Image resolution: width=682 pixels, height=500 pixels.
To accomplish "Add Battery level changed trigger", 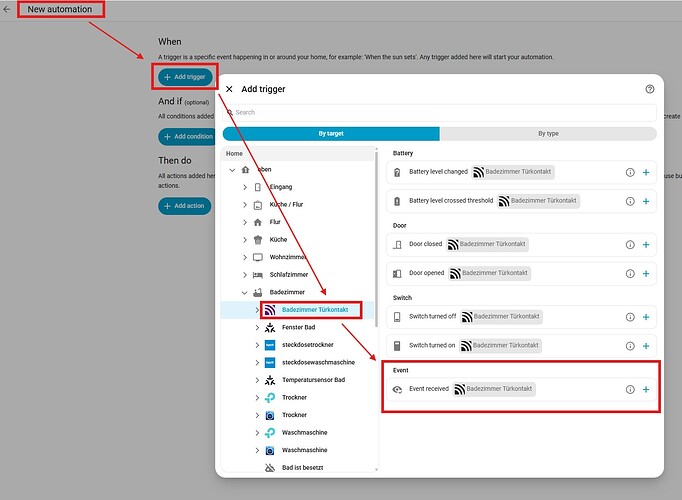I will [x=646, y=172].
